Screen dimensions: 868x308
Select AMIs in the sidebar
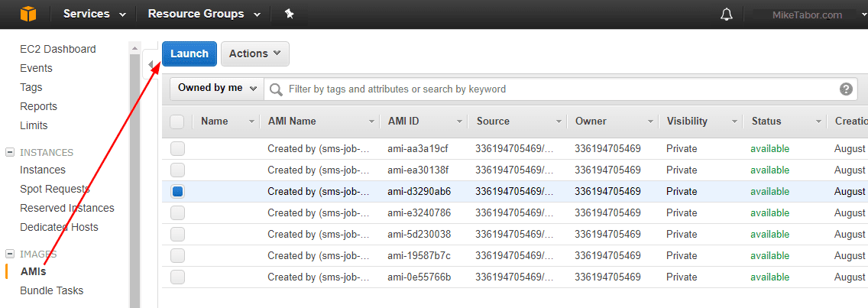(33, 272)
